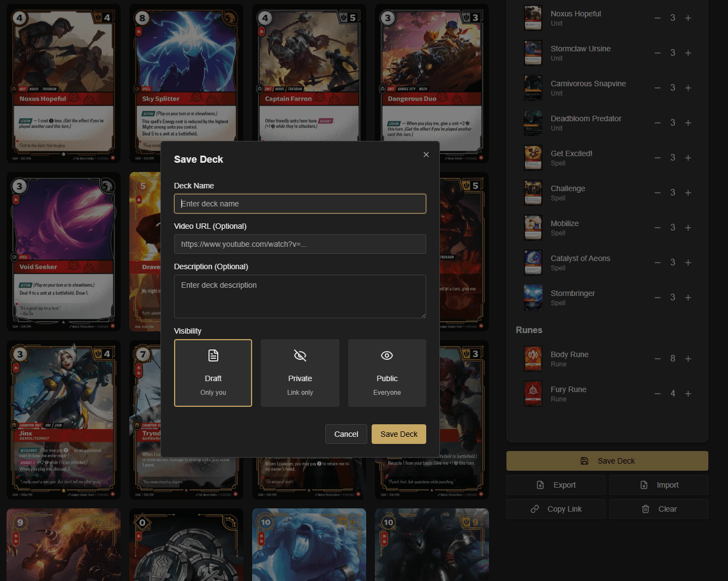Click the Get Excited! deck list thumbnail
728x581 pixels.
[x=533, y=158]
